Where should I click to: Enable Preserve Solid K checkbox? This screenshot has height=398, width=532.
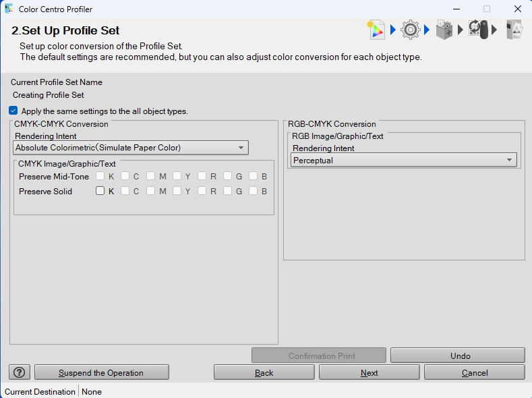point(100,191)
